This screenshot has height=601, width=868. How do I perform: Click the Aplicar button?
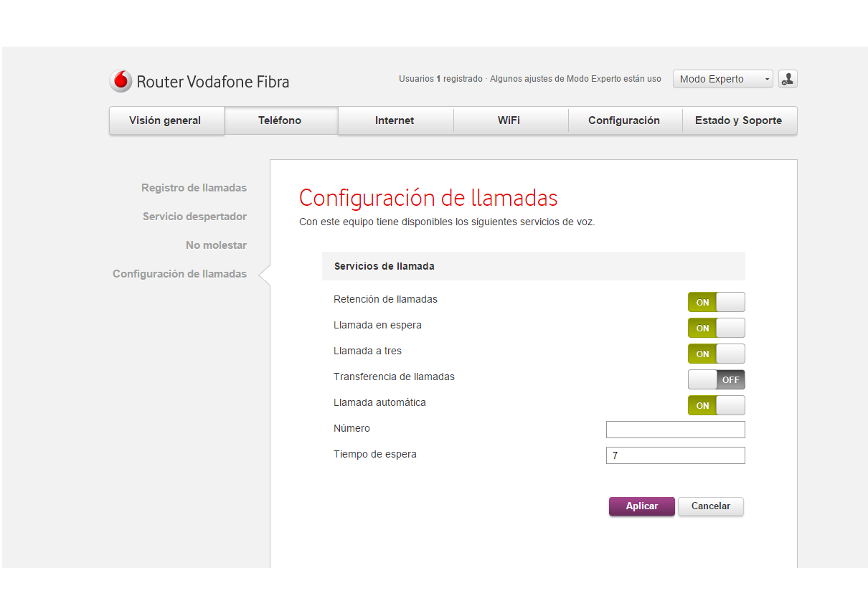pos(641,506)
